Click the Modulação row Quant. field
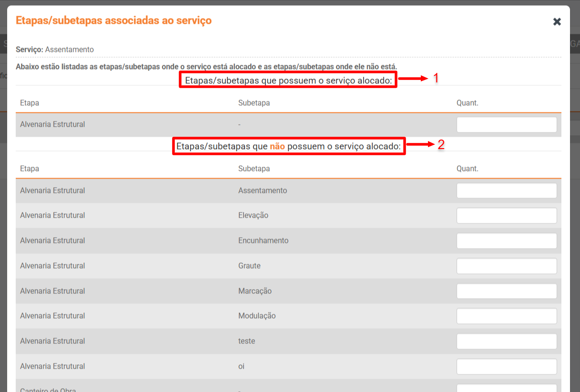Viewport: 580px width, 392px height. pyautogui.click(x=506, y=316)
